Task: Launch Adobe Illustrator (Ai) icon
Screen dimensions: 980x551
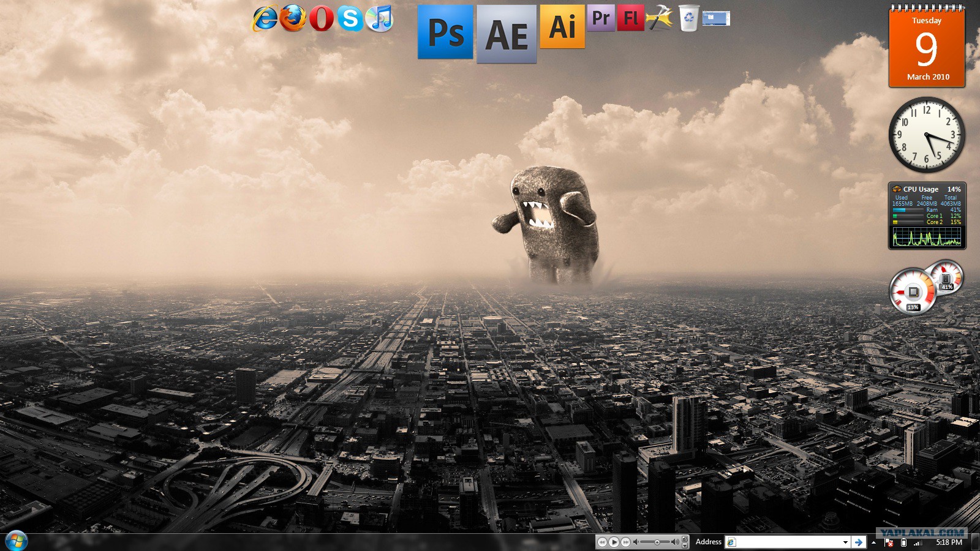Action: (x=562, y=26)
